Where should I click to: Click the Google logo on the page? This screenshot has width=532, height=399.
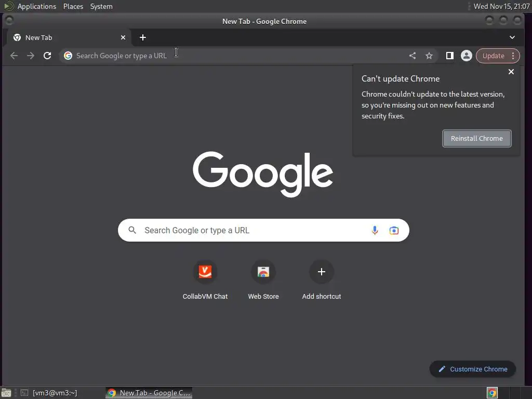pos(263,174)
